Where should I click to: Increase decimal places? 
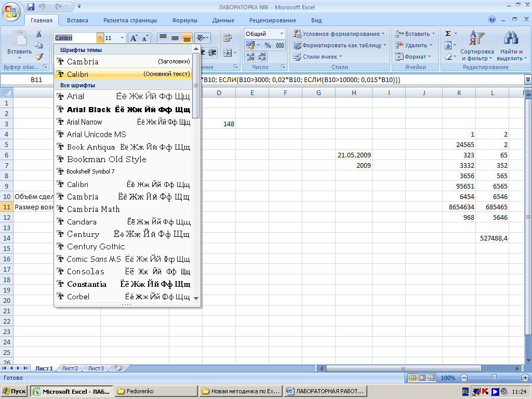pos(250,57)
